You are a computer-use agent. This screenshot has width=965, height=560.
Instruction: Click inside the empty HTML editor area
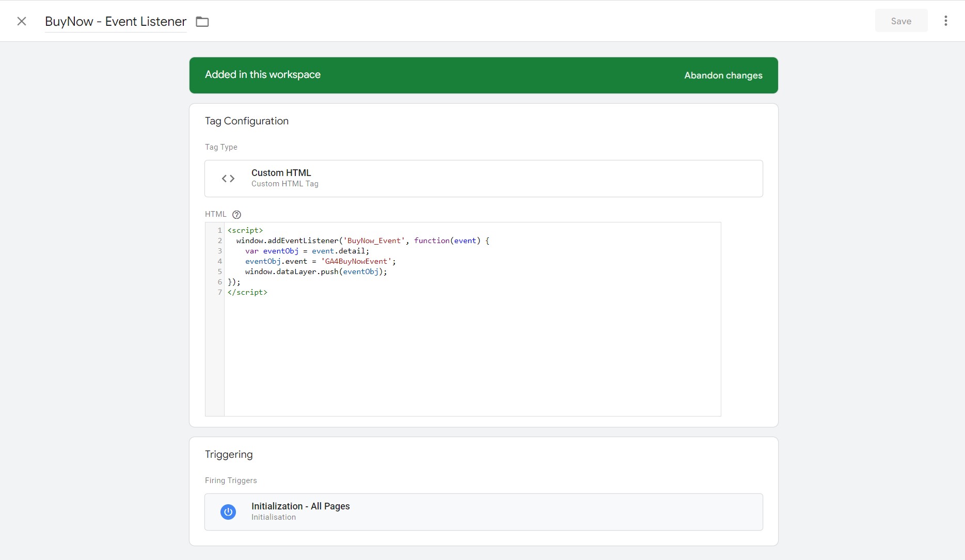[x=472, y=356]
